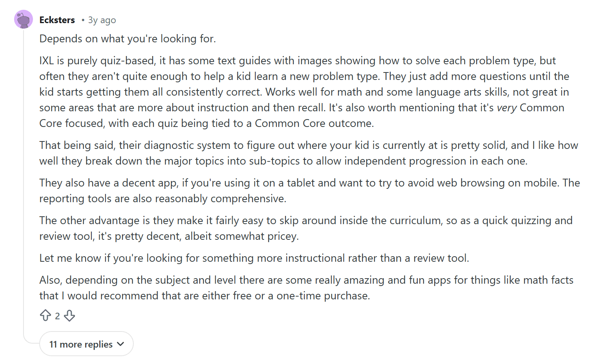
Task: Collapse the thread using the vertical thread line
Action: click(x=24, y=176)
